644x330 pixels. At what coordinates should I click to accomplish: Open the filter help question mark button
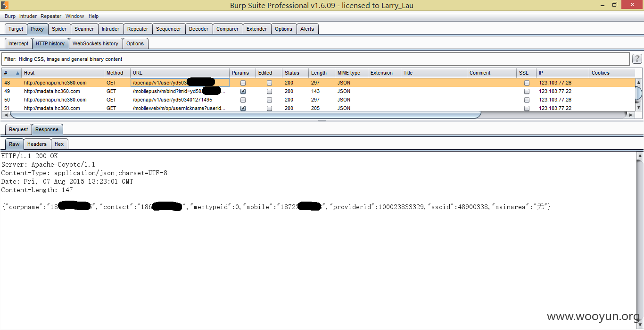pos(637,59)
